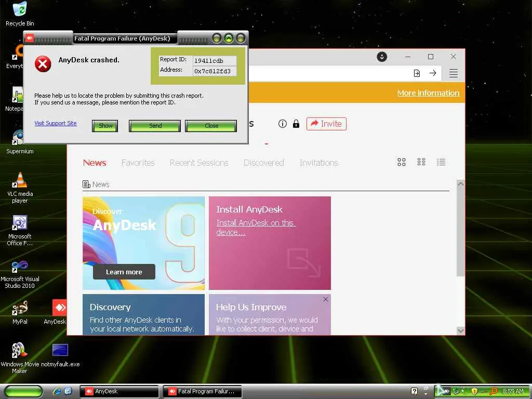
Task: Switch to small tile view in AnyDesk
Action: click(421, 162)
